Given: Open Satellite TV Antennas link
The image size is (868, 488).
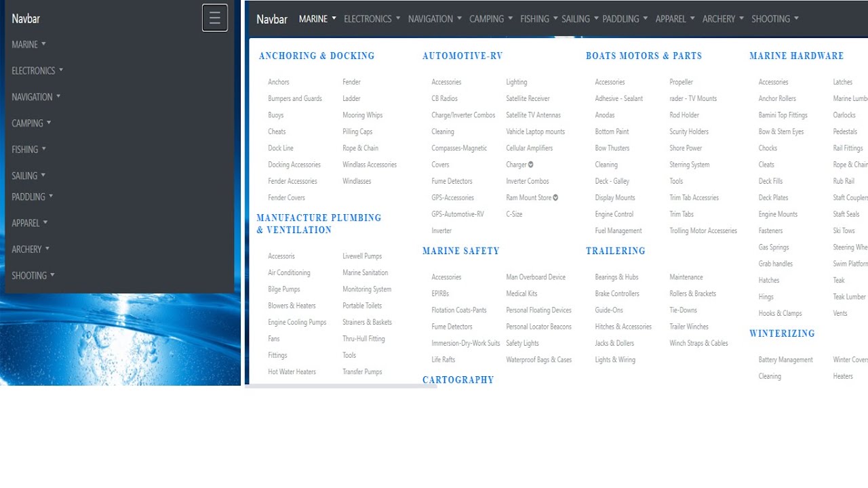Looking at the screenshot, I should 534,115.
